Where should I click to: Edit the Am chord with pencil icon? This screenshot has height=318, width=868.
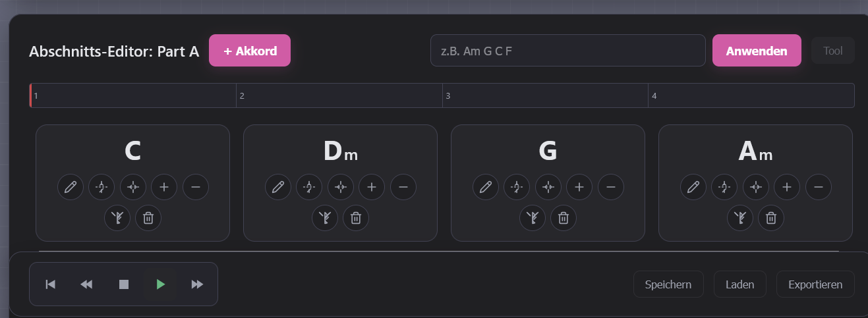[x=693, y=187]
